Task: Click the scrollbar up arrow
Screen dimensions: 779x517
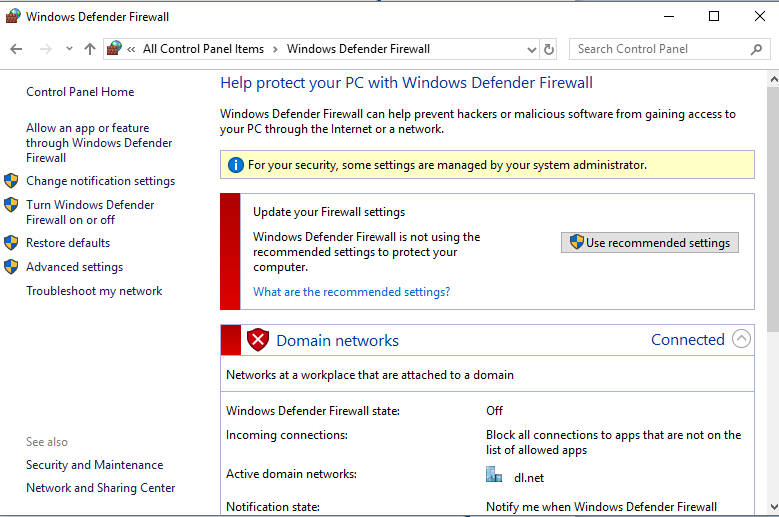Action: [774, 79]
